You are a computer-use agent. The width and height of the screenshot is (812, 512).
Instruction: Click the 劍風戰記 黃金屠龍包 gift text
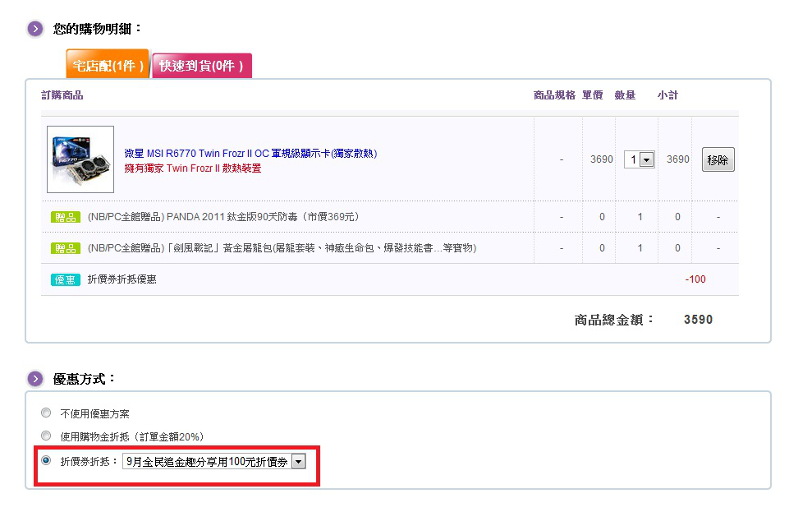(282, 248)
